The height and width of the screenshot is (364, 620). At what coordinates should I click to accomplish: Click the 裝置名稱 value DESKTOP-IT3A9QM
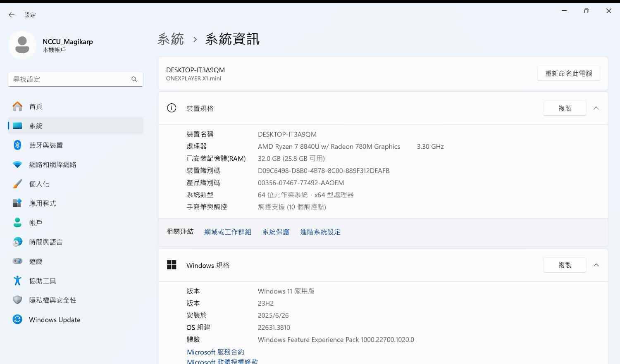click(287, 134)
